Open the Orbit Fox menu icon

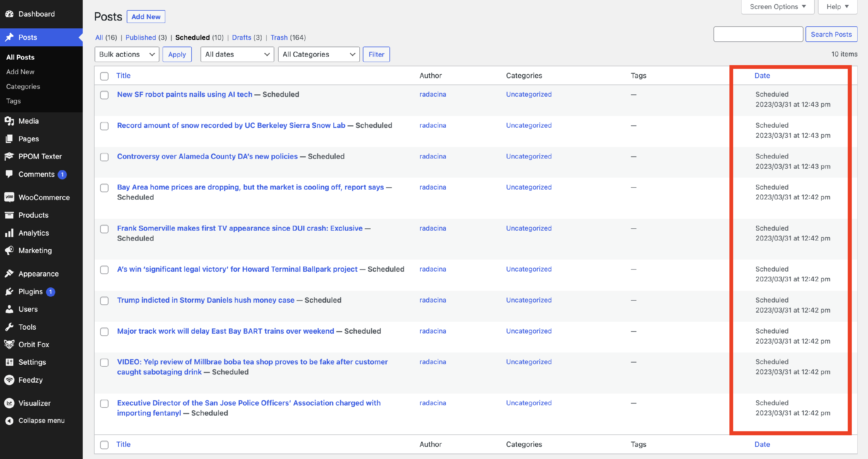click(9, 344)
